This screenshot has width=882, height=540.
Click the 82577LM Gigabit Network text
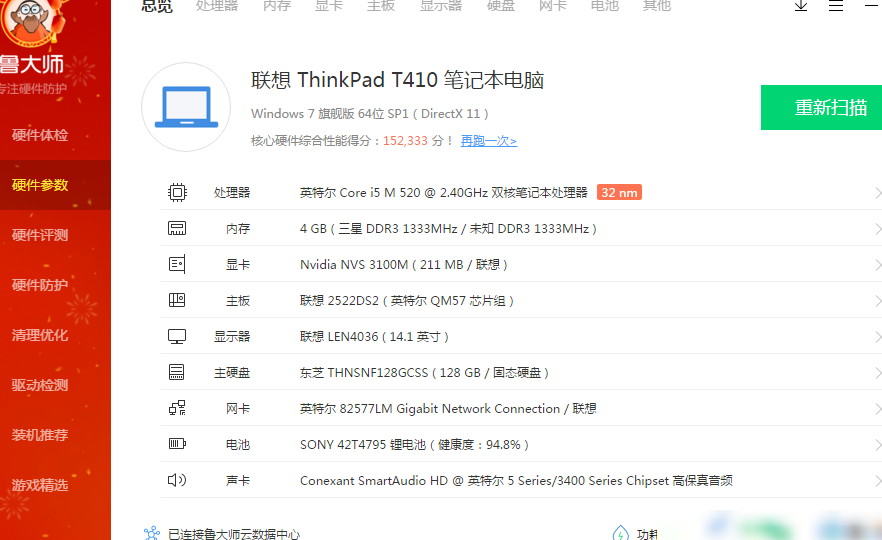pos(448,409)
